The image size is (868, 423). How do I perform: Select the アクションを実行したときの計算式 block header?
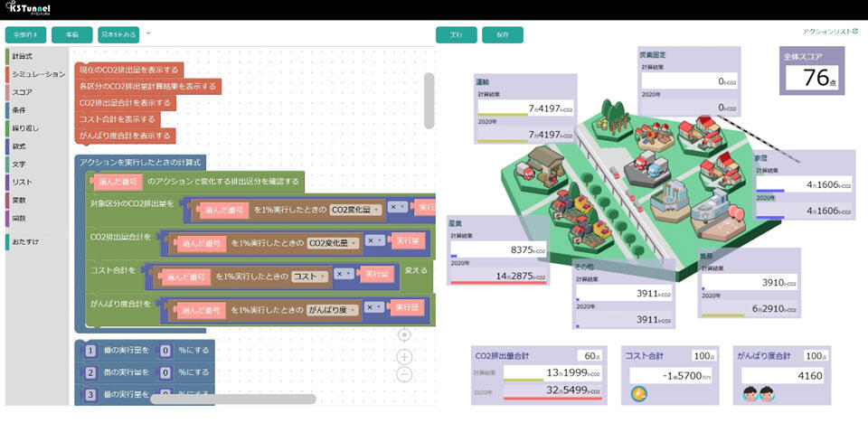pos(141,163)
